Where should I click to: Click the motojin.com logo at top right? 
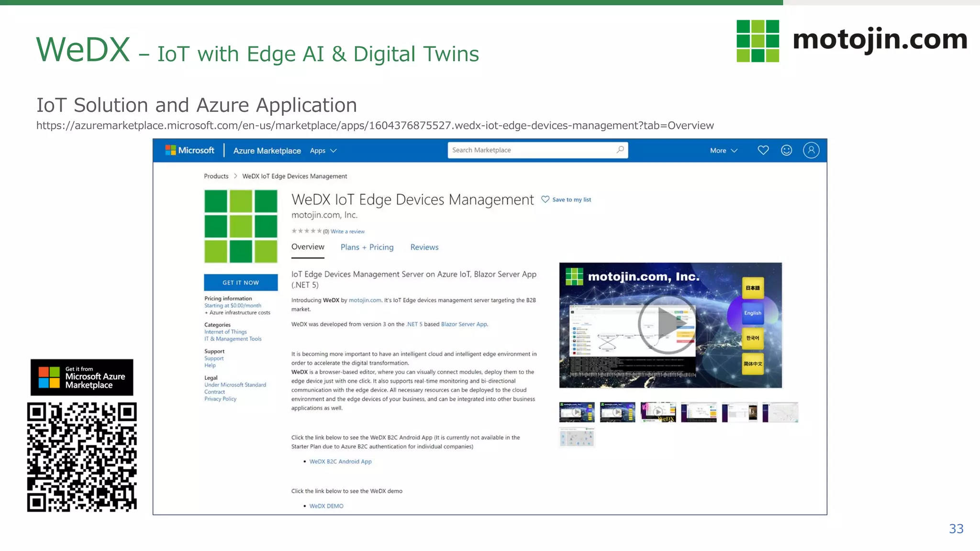(852, 41)
